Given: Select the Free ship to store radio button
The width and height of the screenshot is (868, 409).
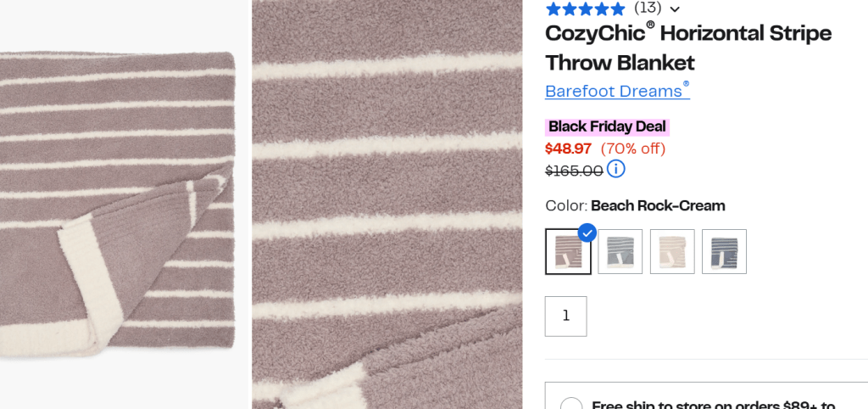Looking at the screenshot, I should tap(571, 406).
